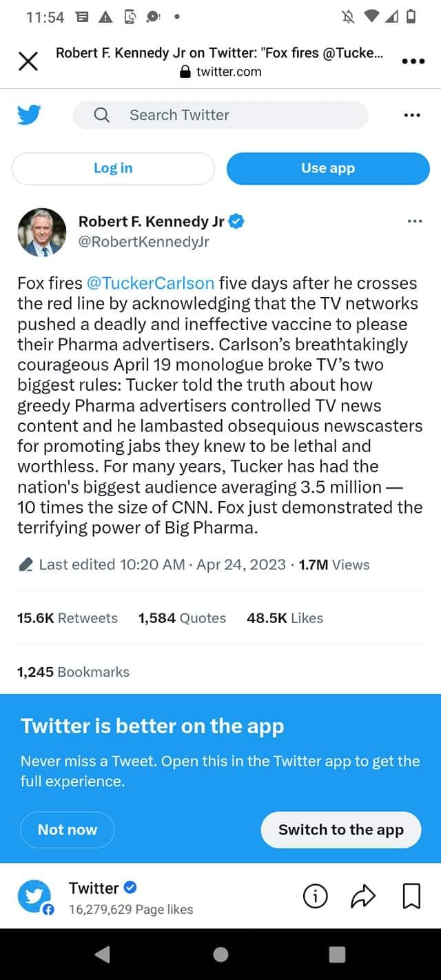Tap the Use app button
The image size is (441, 980).
pyautogui.click(x=328, y=168)
